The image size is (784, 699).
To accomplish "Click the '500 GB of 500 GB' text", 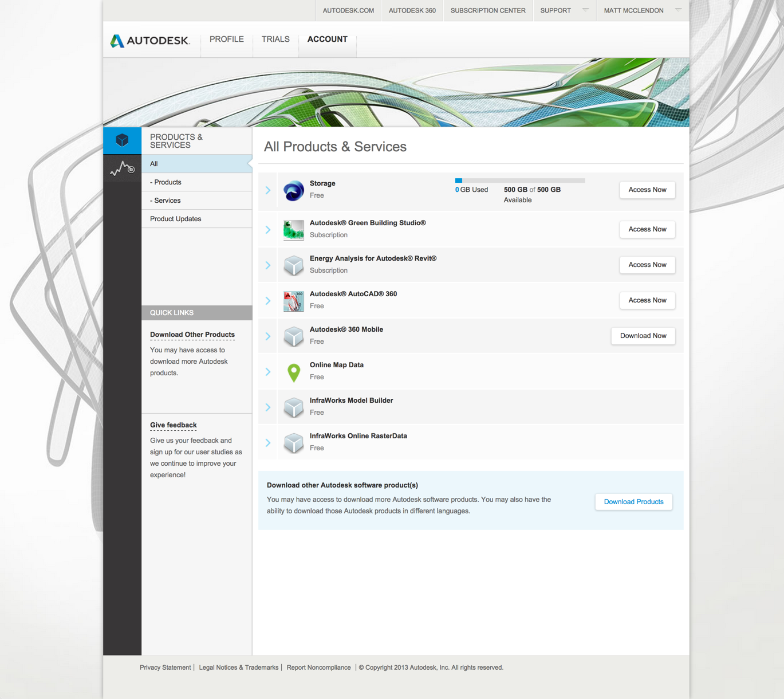I will click(532, 190).
